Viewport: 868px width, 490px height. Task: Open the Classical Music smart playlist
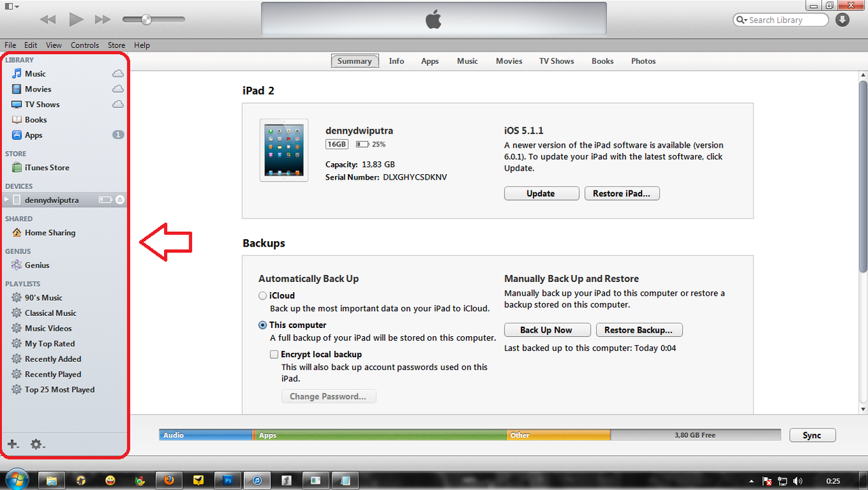(x=51, y=313)
